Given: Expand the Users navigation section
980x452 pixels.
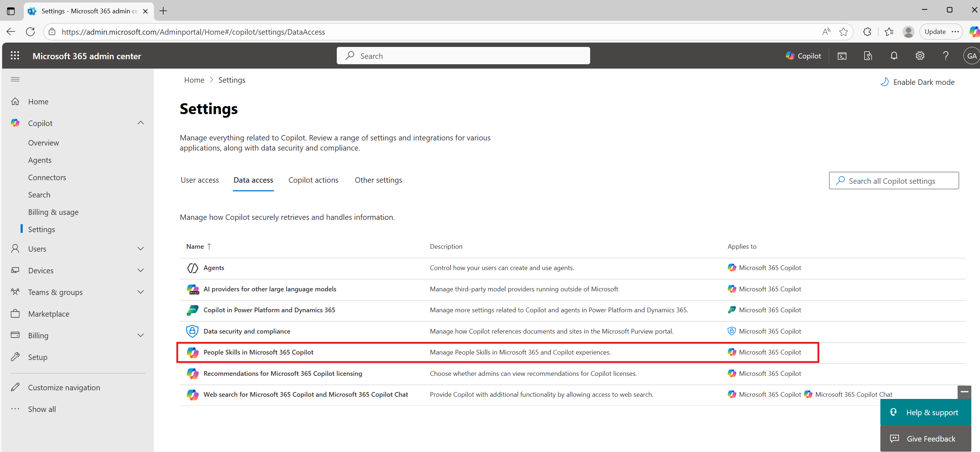Looking at the screenshot, I should (140, 249).
